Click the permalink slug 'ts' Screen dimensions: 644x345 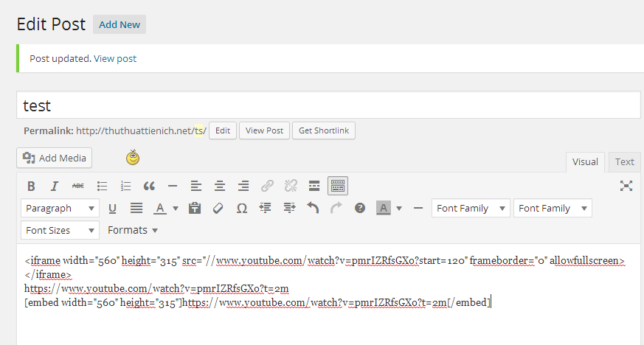click(198, 131)
